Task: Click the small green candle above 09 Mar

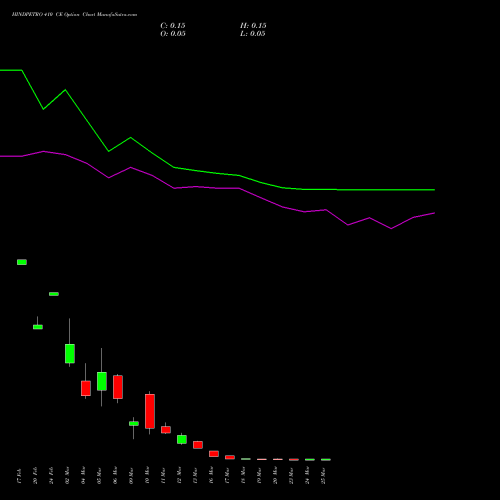Action: click(x=134, y=424)
